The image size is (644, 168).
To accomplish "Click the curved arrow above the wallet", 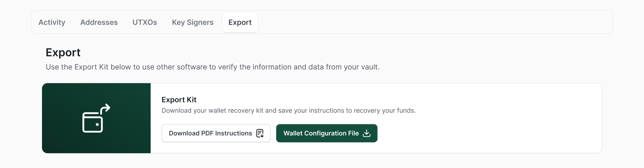I will [x=105, y=109].
